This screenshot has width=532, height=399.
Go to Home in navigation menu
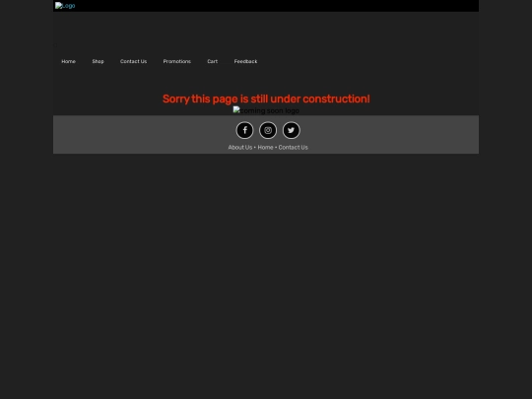pyautogui.click(x=69, y=61)
